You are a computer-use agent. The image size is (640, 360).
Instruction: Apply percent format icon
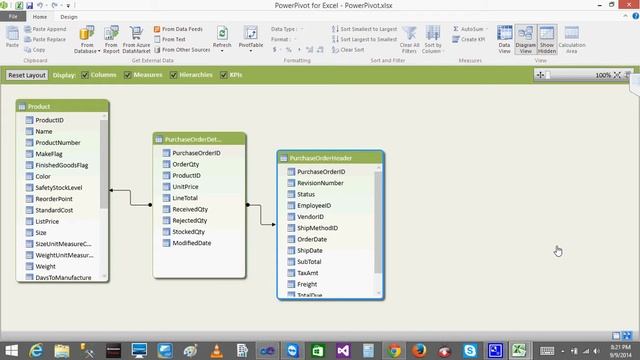click(289, 49)
